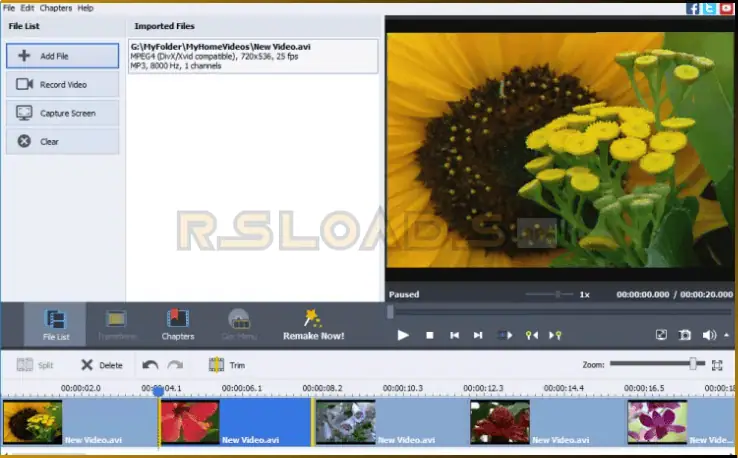Open the Chapters panel

point(178,324)
